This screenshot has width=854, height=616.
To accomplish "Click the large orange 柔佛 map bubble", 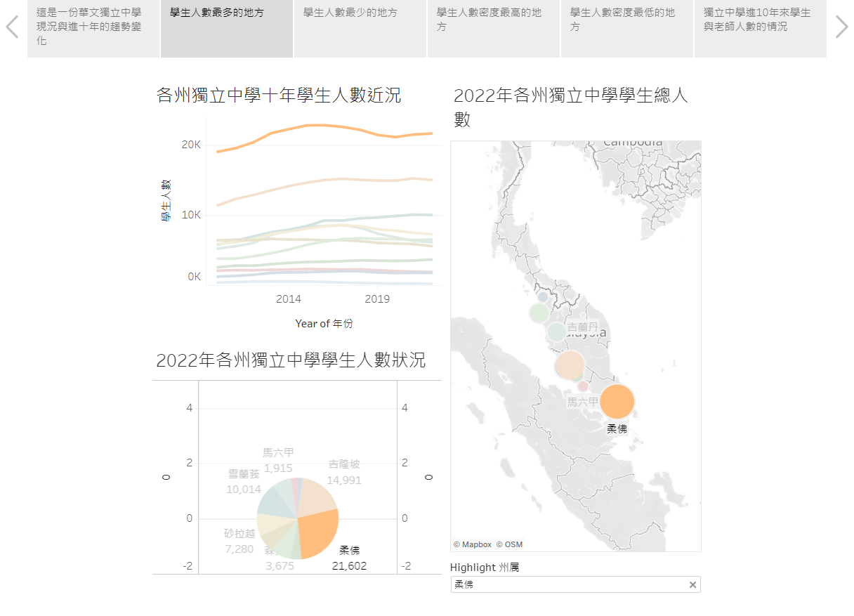I will tap(617, 402).
